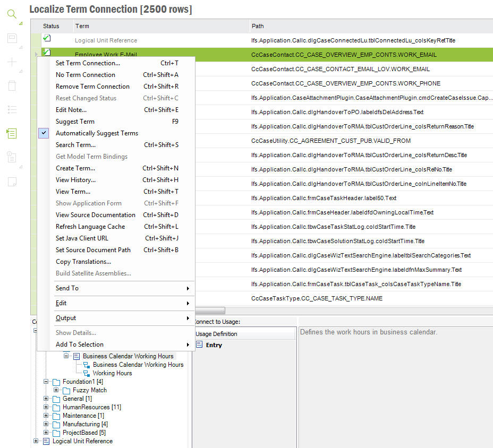
Task: Expand the Manufacturing [4] tree node
Action: click(x=47, y=424)
